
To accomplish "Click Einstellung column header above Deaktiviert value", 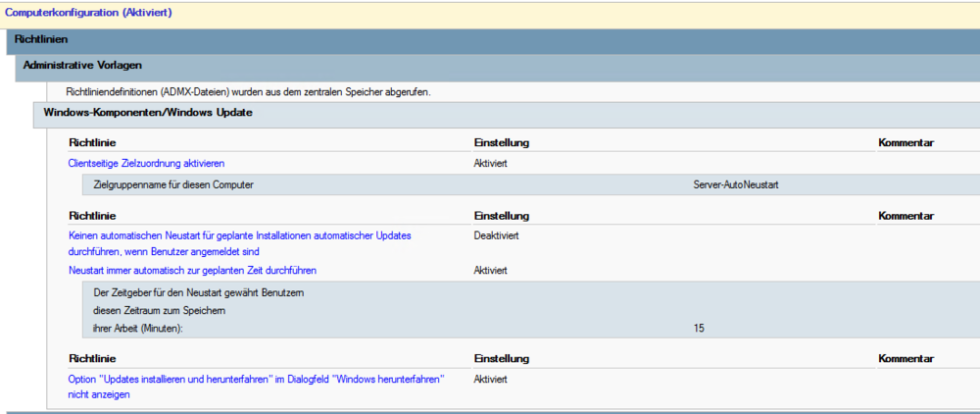I will pyautogui.click(x=502, y=216).
